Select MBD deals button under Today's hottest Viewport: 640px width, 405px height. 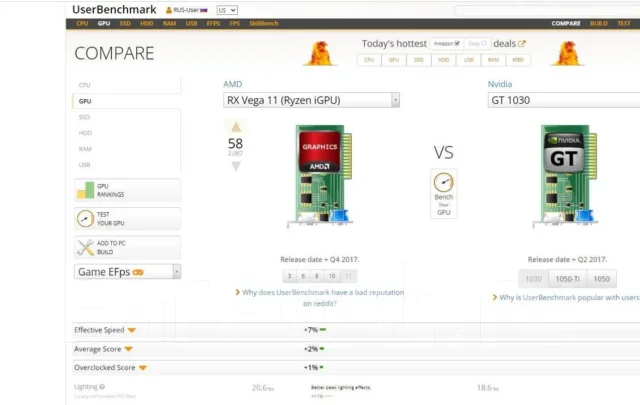518,60
